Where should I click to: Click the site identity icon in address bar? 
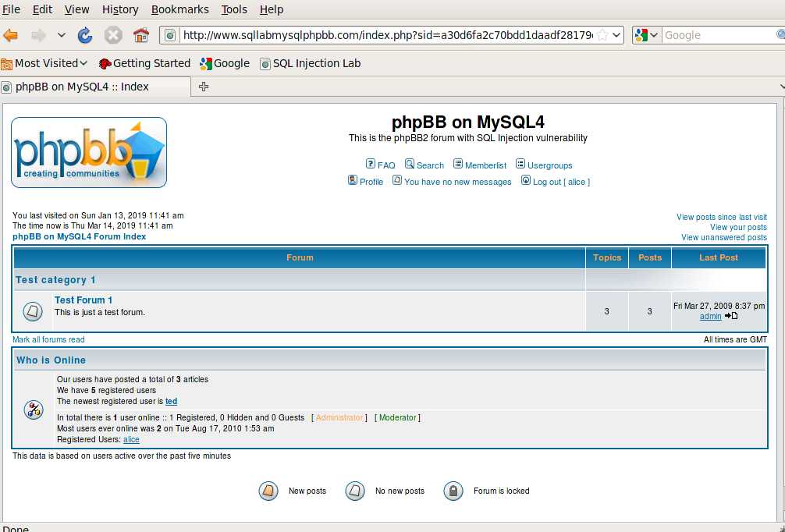[170, 35]
